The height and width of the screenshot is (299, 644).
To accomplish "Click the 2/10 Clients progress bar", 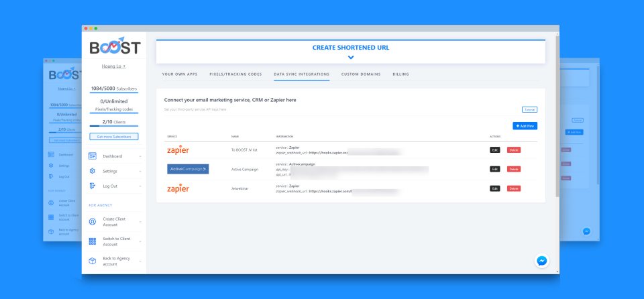I will coord(114,126).
